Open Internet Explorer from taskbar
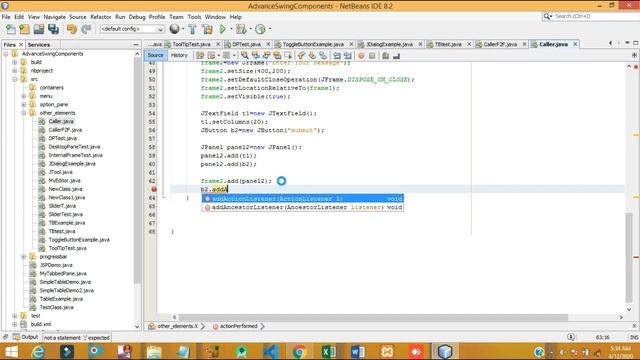Image resolution: width=640 pixels, height=360 pixels. (x=38, y=351)
